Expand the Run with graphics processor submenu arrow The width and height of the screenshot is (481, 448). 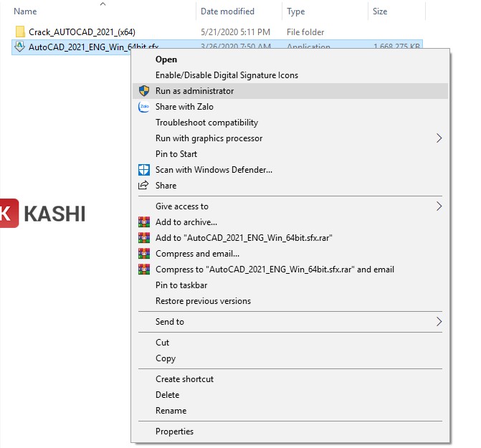point(439,138)
